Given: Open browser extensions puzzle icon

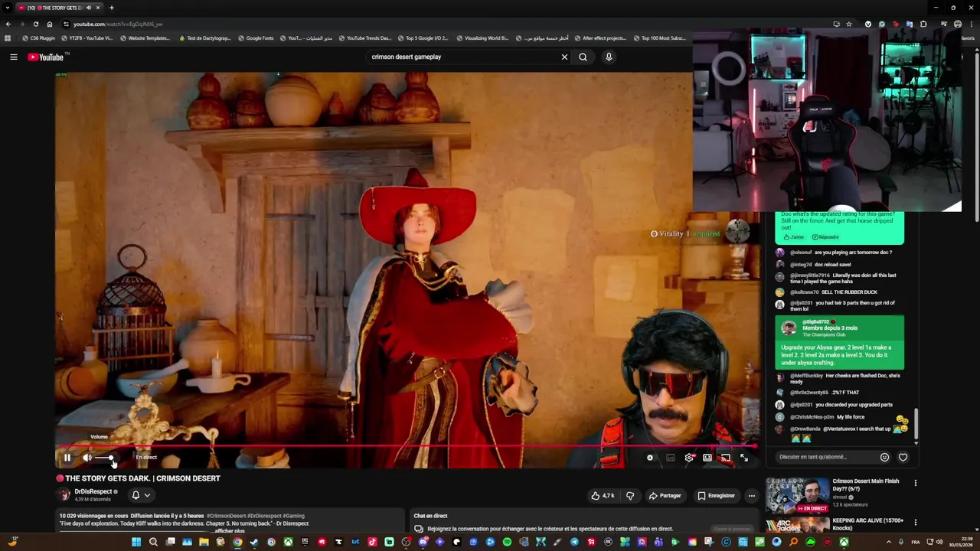Looking at the screenshot, I should [x=923, y=24].
